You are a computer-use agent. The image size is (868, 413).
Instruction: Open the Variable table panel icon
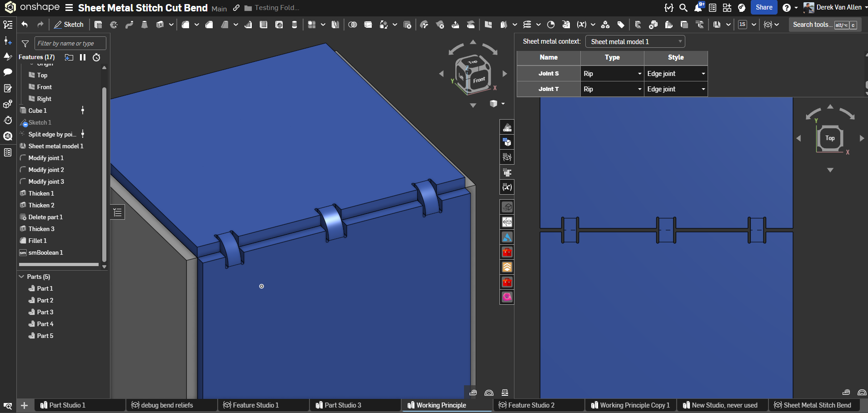coord(507,187)
